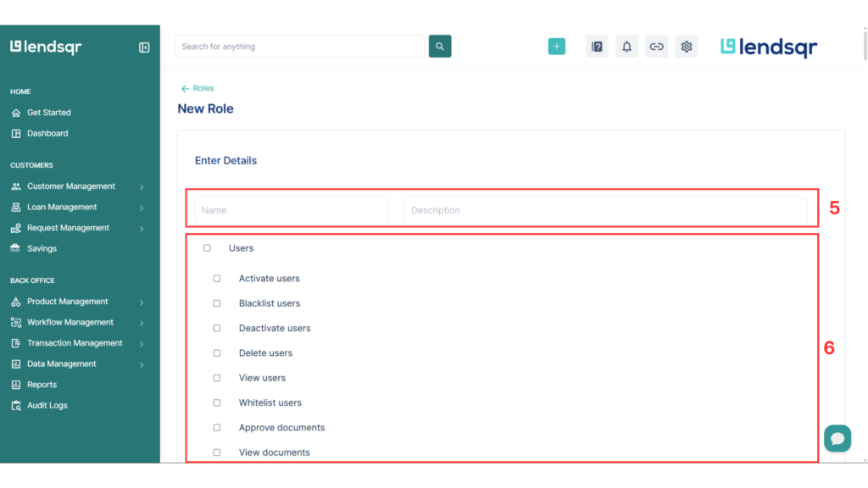The height and width of the screenshot is (488, 868).
Task: Tick the View documents permission
Action: pos(216,452)
